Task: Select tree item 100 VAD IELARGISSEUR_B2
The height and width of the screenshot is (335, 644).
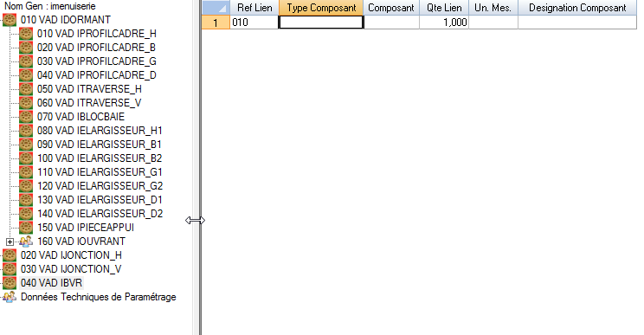Action: pyautogui.click(x=100, y=158)
